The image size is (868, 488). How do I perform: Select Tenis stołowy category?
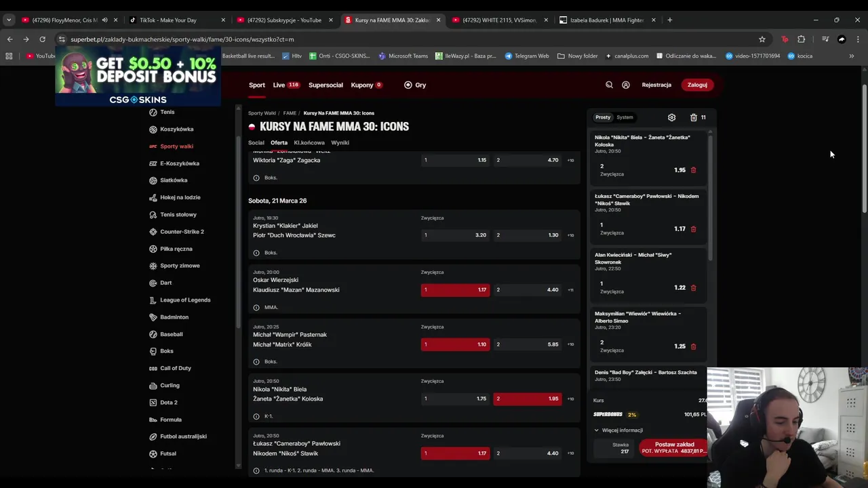coord(178,214)
